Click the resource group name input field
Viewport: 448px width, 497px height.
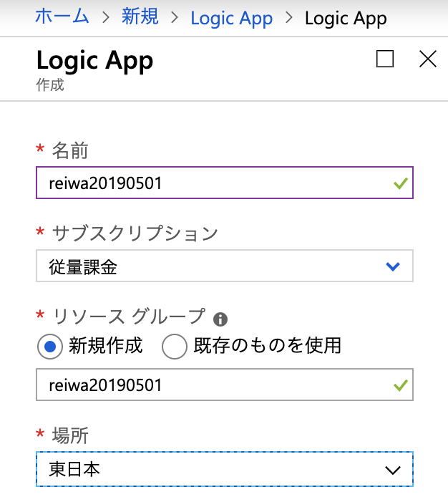[x=225, y=385]
